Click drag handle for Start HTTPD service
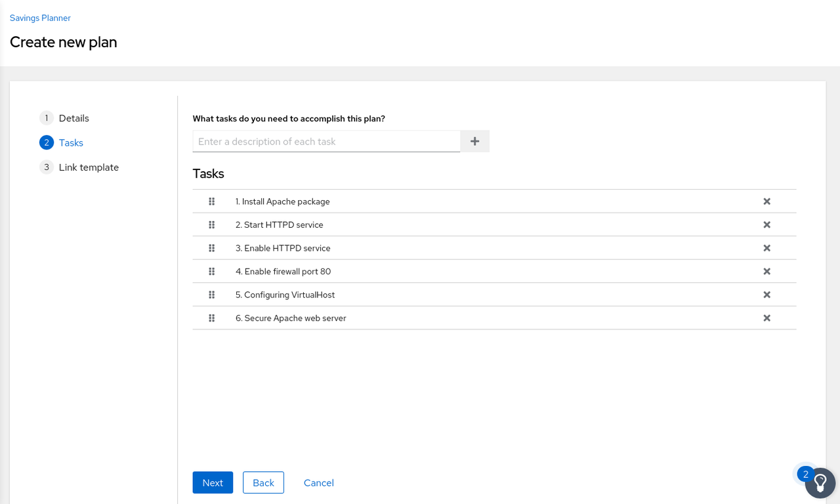This screenshot has width=840, height=504. (211, 224)
